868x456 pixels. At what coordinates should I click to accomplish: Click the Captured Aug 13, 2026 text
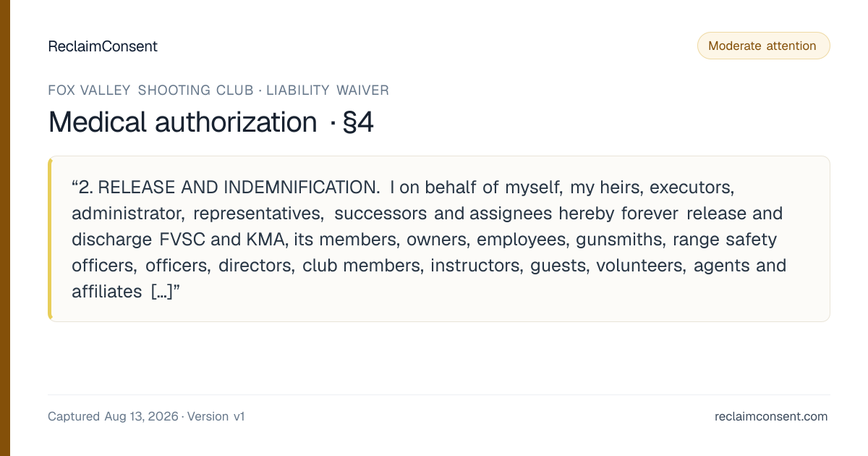tap(113, 416)
